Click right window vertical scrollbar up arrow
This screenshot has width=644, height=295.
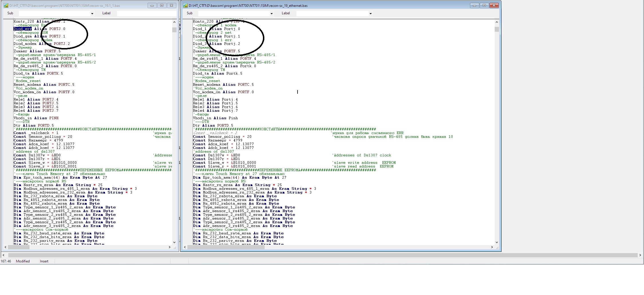point(497,22)
